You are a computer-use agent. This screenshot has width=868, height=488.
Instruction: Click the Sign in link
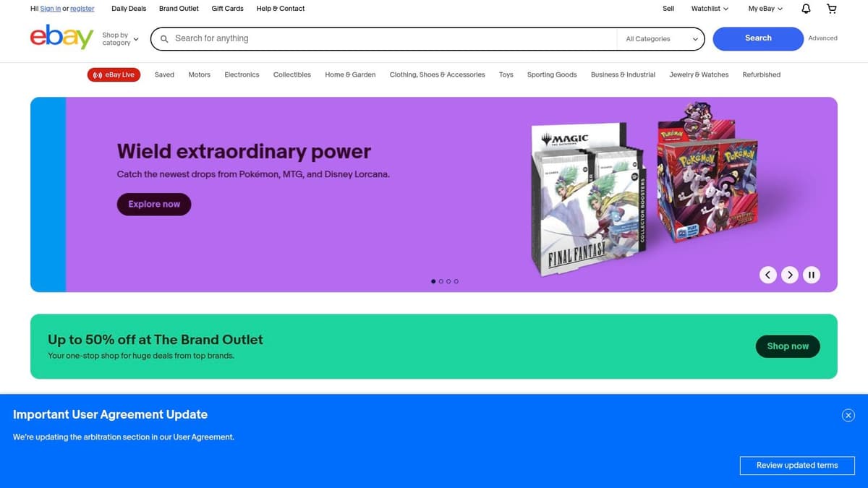(x=50, y=9)
